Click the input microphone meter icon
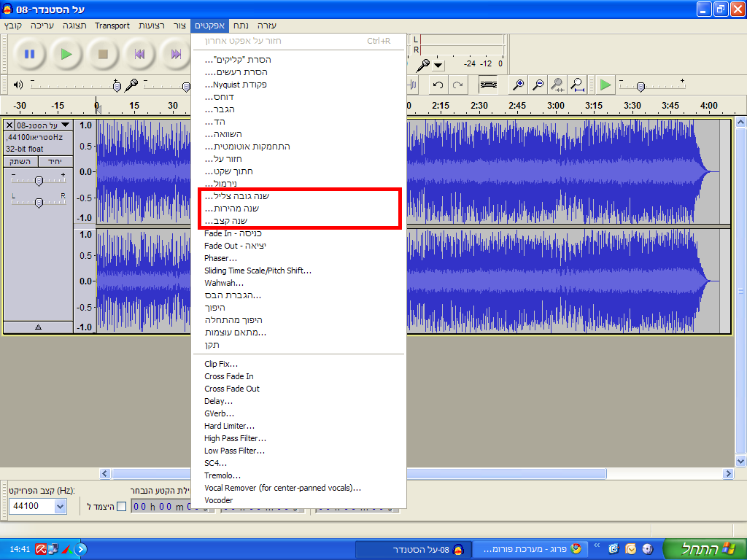The height and width of the screenshot is (560, 747). point(422,65)
